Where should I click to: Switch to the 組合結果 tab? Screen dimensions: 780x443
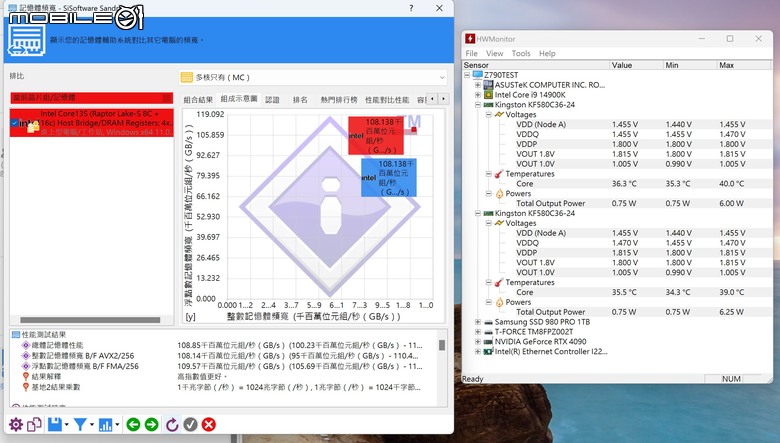198,99
